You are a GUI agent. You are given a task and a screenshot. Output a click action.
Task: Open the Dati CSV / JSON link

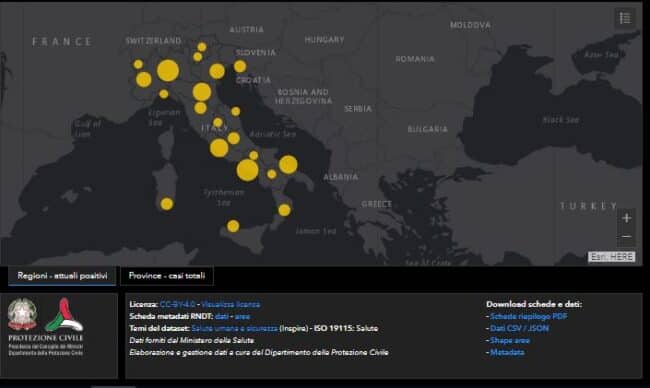click(x=519, y=328)
